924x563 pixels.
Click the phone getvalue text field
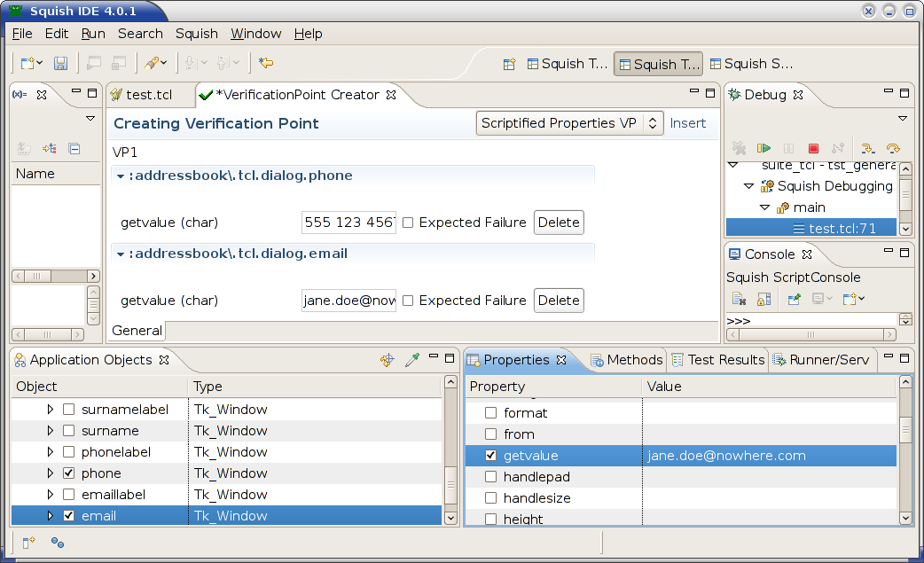click(348, 223)
